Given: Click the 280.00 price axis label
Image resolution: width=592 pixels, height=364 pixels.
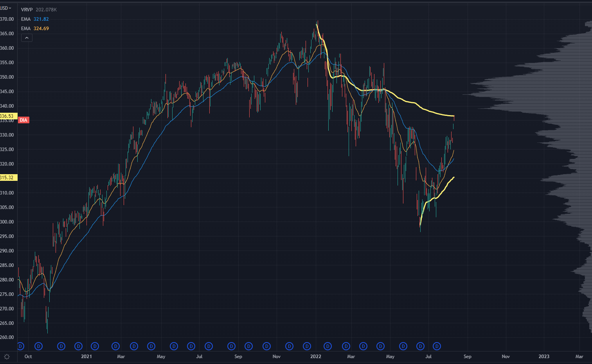Looking at the screenshot, I should tap(7, 280).
